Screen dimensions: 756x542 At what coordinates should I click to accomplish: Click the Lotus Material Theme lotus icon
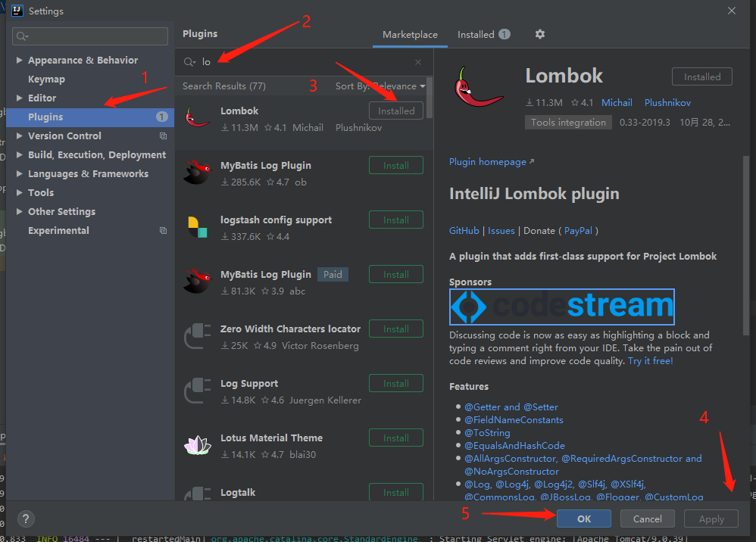pyautogui.click(x=197, y=444)
